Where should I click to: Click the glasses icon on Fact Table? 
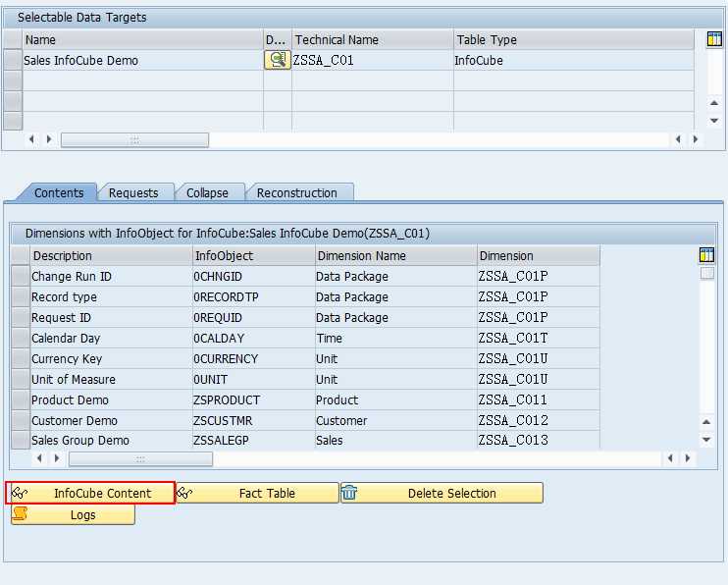click(x=184, y=493)
